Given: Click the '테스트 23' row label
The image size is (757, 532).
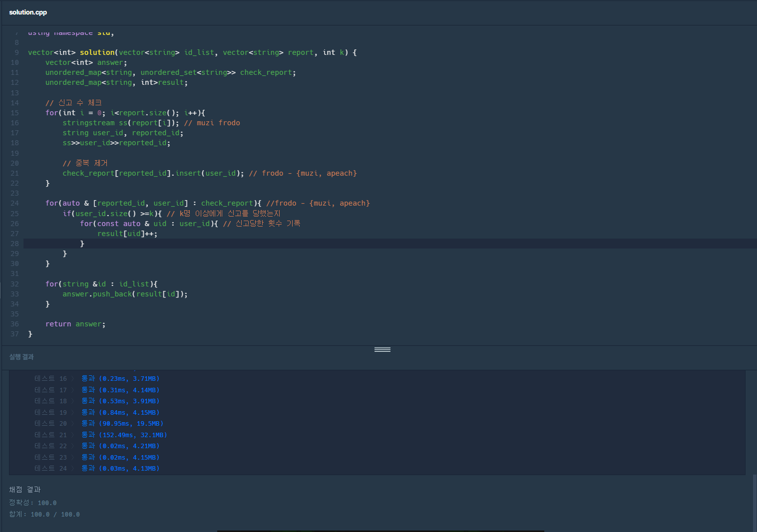Looking at the screenshot, I should tap(50, 457).
